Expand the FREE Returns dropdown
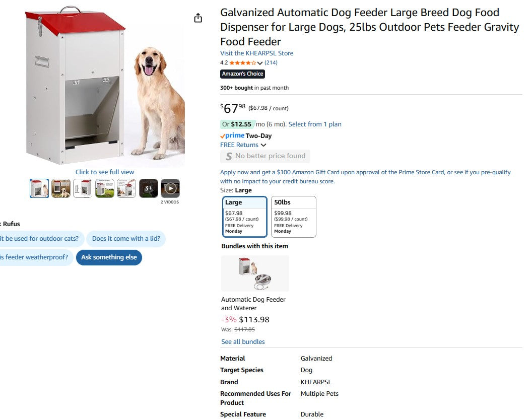Screen dimensions: 532x419 click(263, 145)
